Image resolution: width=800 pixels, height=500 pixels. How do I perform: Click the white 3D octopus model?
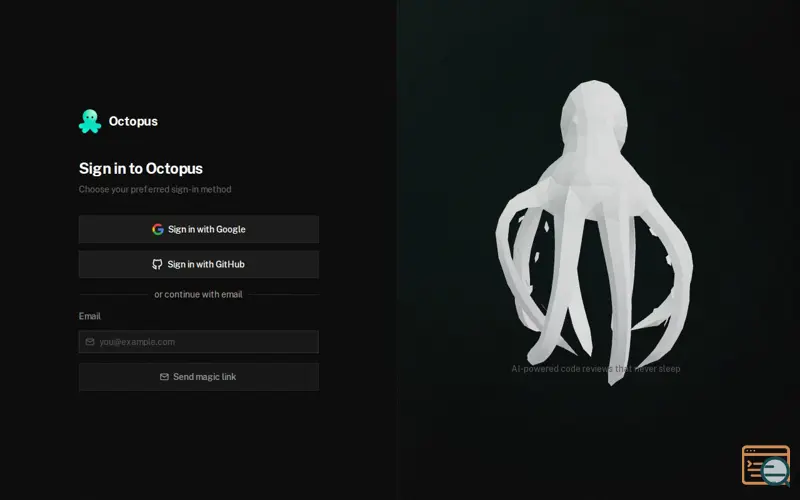click(x=594, y=232)
